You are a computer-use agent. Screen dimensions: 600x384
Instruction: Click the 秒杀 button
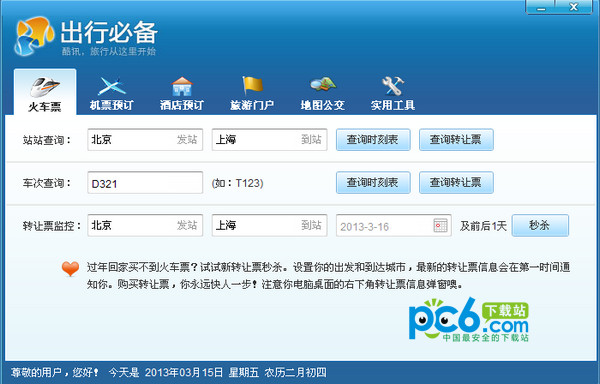540,225
